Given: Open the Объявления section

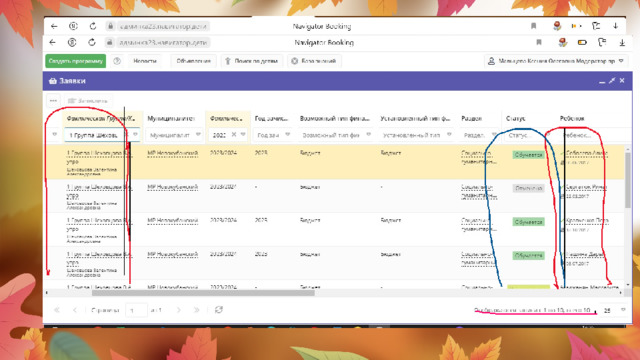Looking at the screenshot, I should [193, 61].
